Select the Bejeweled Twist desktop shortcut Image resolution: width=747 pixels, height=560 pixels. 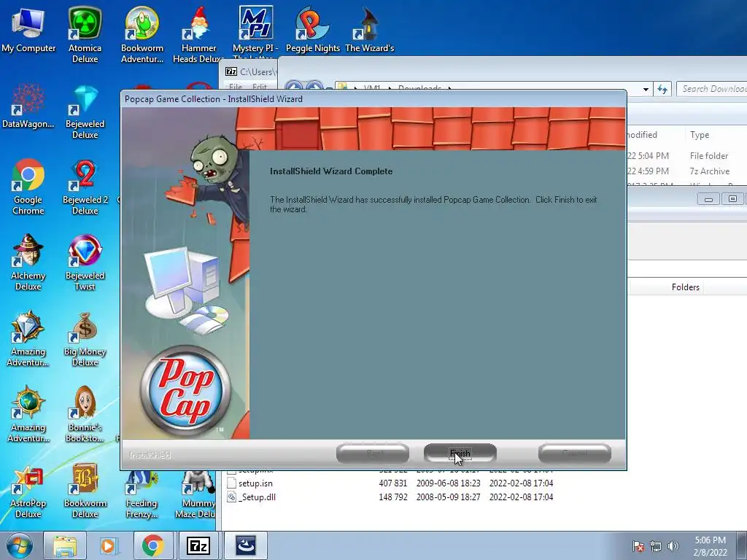pos(85,262)
